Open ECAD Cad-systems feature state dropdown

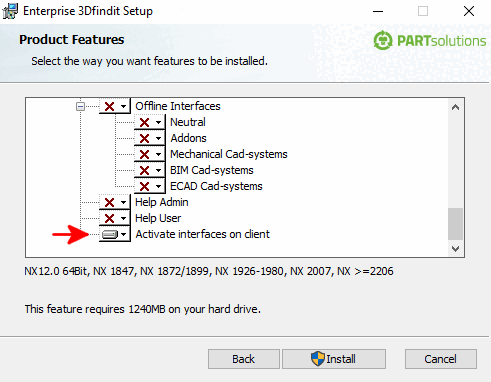(x=150, y=186)
